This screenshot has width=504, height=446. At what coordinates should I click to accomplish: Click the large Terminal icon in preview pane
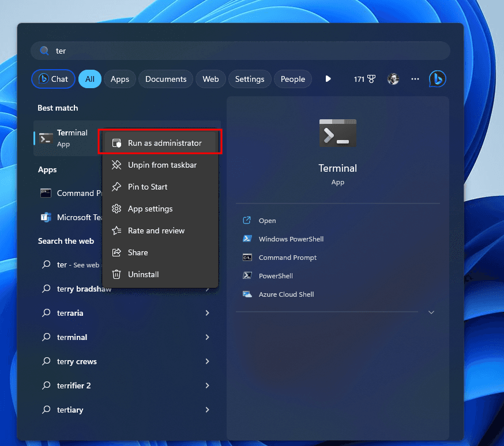tap(337, 133)
